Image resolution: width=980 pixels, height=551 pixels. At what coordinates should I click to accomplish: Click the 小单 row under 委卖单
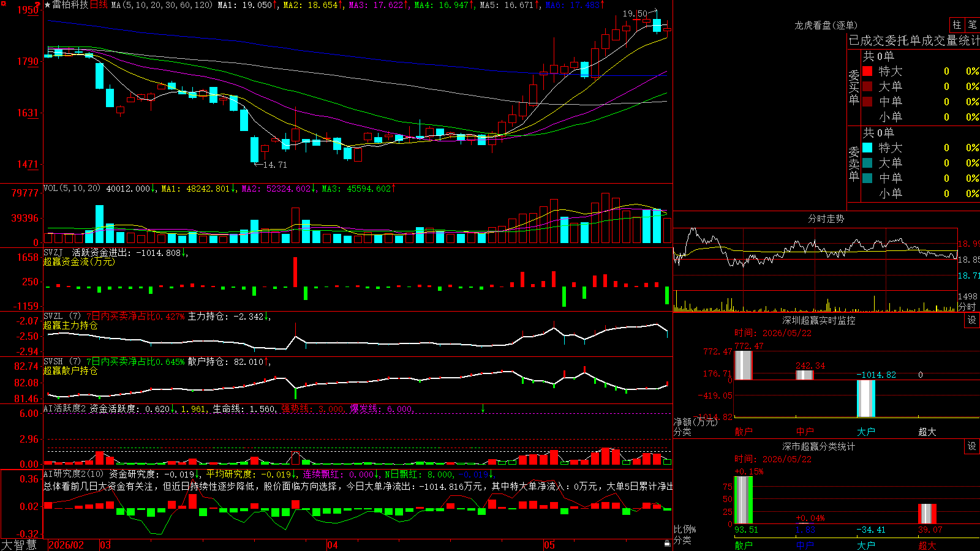(920, 193)
